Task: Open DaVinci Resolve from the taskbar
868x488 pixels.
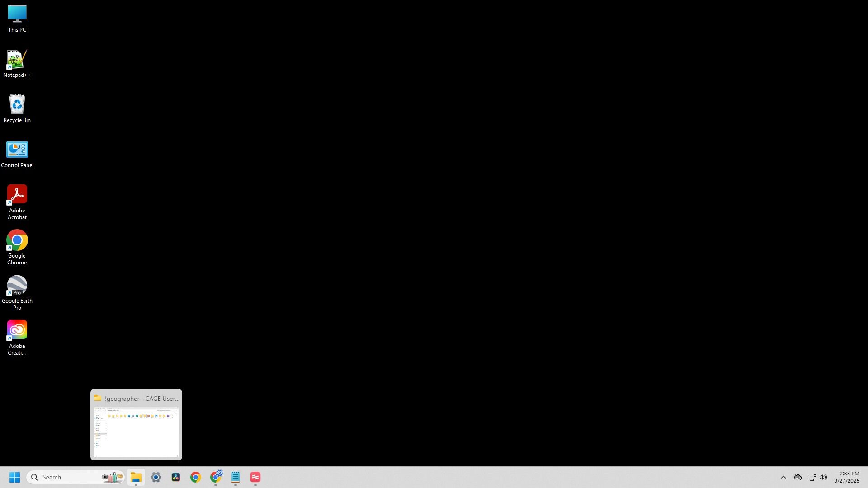Action: pyautogui.click(x=176, y=477)
